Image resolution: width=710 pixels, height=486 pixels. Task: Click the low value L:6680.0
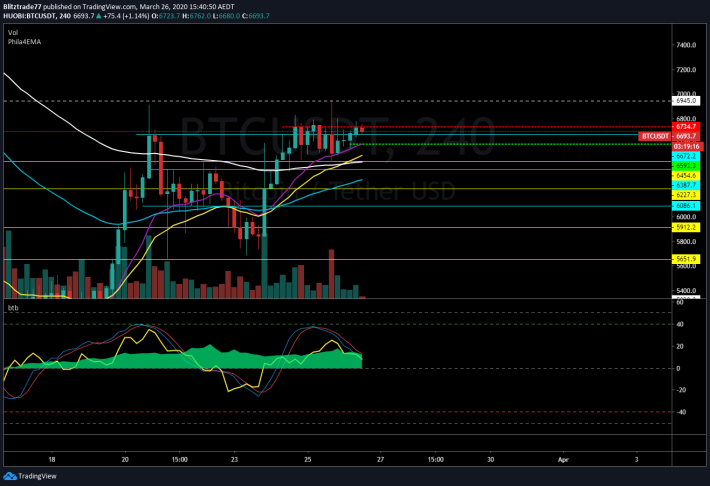(226, 16)
